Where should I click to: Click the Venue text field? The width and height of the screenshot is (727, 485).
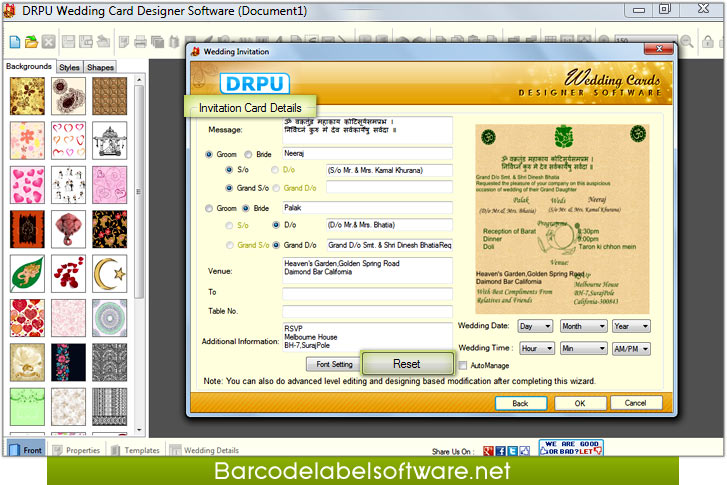click(x=367, y=270)
